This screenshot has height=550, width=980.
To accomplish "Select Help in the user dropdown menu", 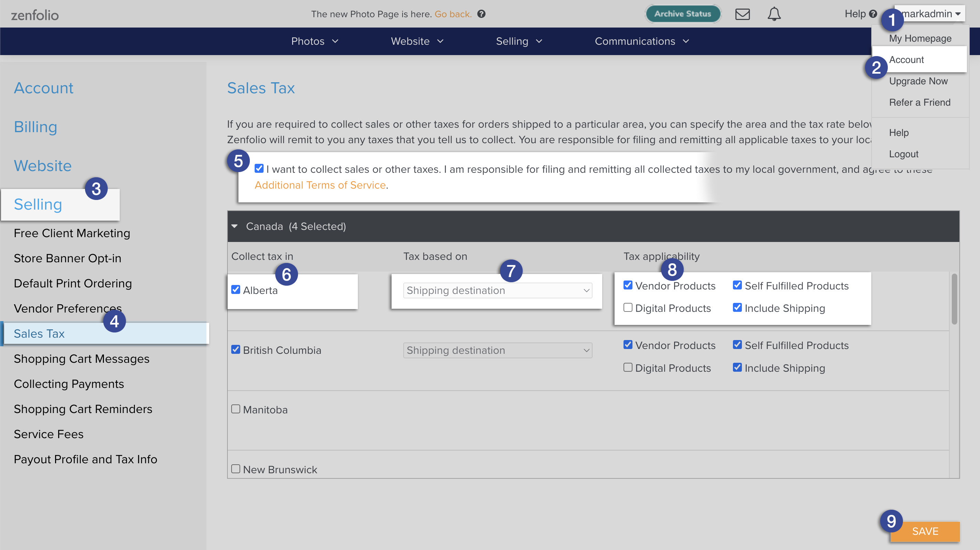I will [x=898, y=133].
